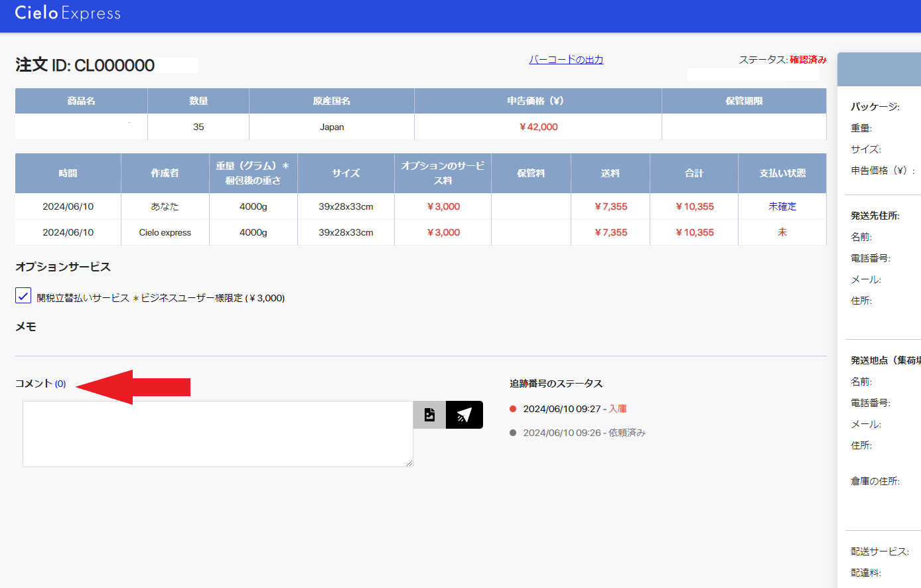This screenshot has height=588, width=921.
Task: Click the Cielo Express logo
Action: coord(68,13)
